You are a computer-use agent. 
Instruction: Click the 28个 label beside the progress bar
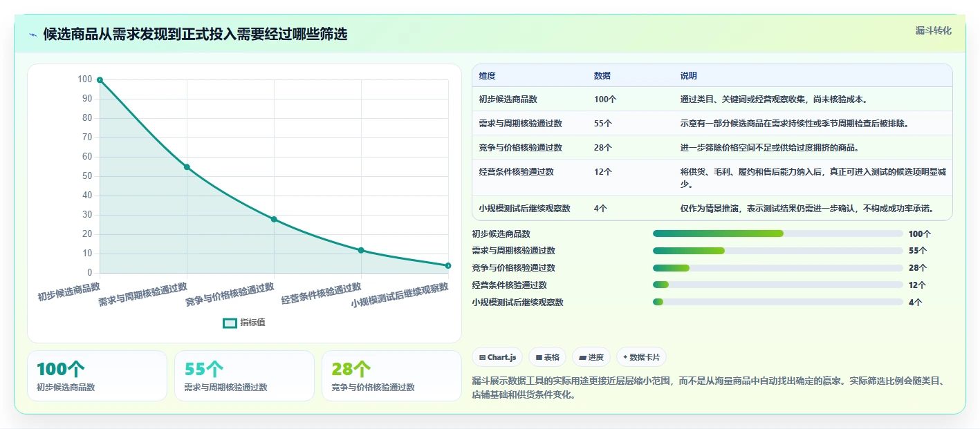click(x=918, y=268)
